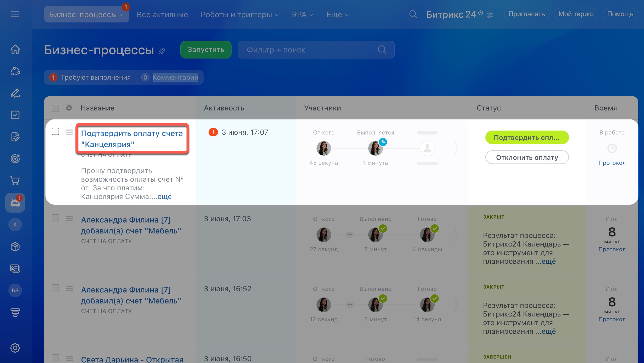The width and height of the screenshot is (644, 363).
Task: Click the "Отклонить оплату" button
Action: click(527, 157)
